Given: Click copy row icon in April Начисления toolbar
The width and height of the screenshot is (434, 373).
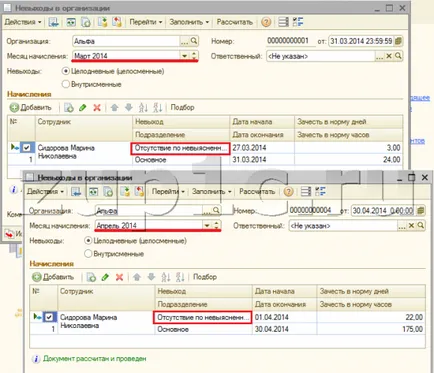Looking at the screenshot, I should [x=91, y=277].
